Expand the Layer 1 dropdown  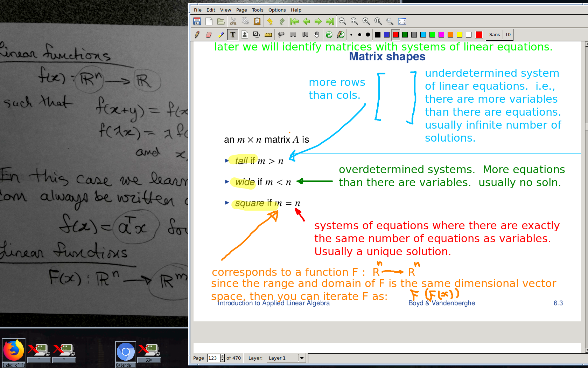301,358
